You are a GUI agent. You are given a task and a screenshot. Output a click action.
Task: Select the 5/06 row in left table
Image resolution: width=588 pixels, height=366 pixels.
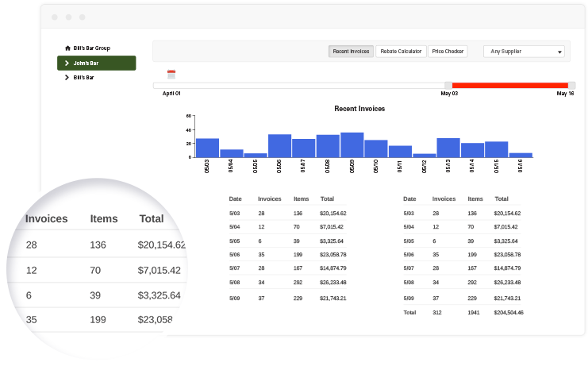pyautogui.click(x=287, y=254)
